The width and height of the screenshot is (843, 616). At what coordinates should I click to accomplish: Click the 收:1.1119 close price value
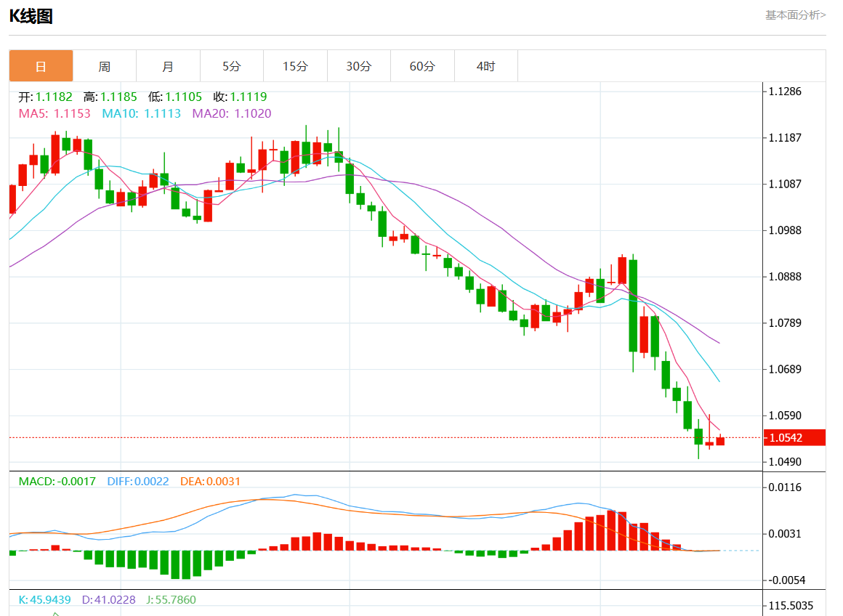[240, 97]
